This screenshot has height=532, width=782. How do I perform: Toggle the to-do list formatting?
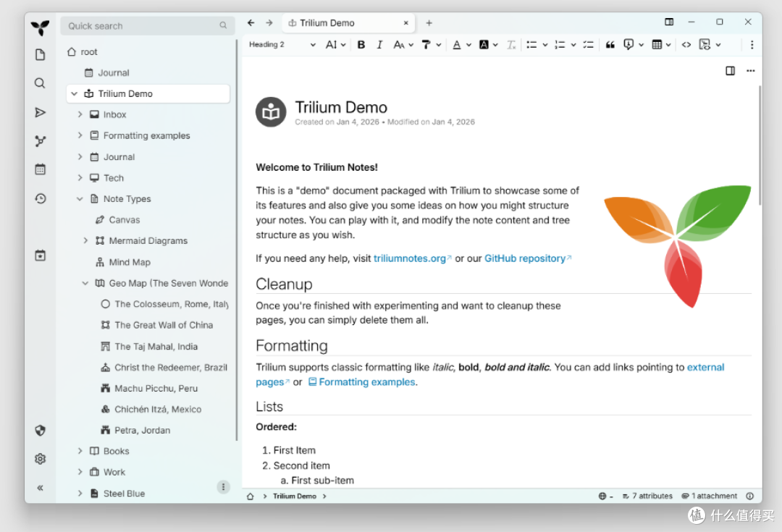click(589, 45)
